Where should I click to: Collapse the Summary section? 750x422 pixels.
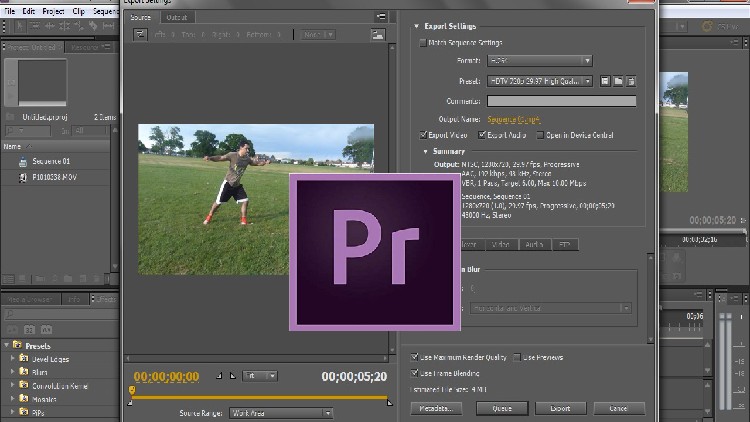[x=425, y=151]
